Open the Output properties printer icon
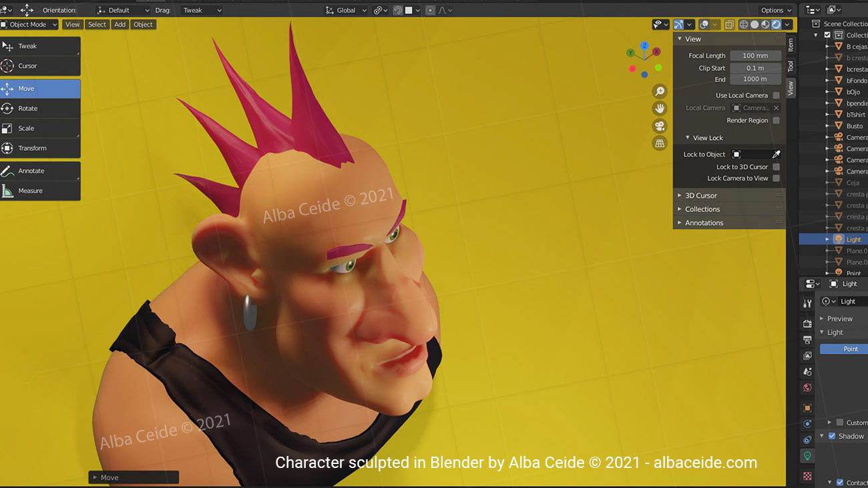This screenshot has width=868, height=488. click(807, 340)
